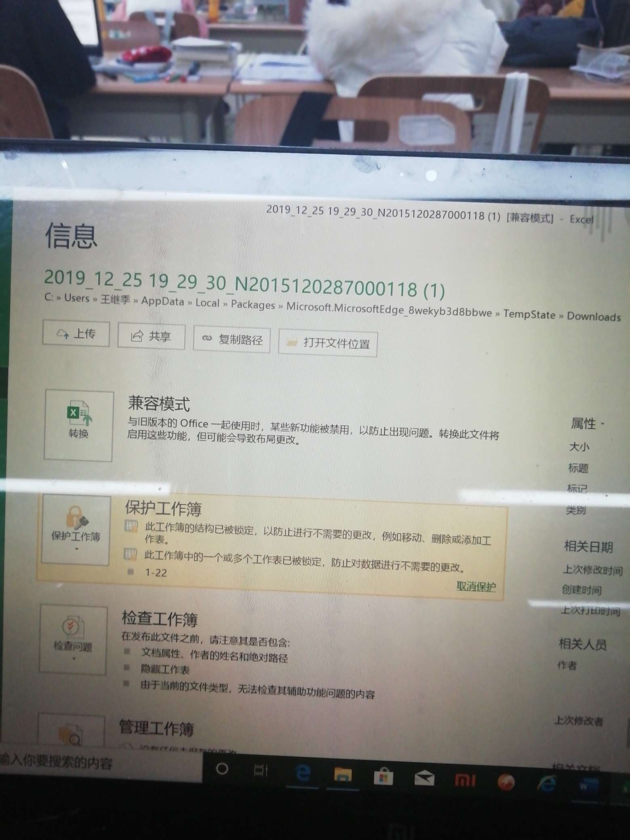This screenshot has height=840, width=630.
Task: Click the file path starting with C: » Users
Action: coord(332,307)
